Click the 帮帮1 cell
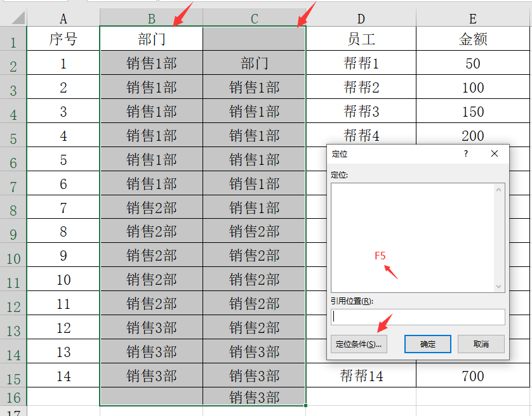Screen dimensions: 532x416 [x=361, y=63]
